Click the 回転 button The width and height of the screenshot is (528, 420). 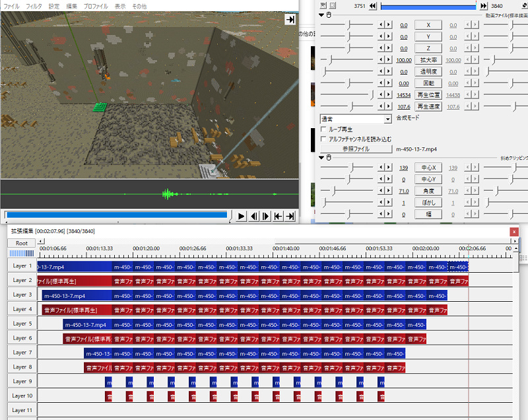(x=428, y=83)
